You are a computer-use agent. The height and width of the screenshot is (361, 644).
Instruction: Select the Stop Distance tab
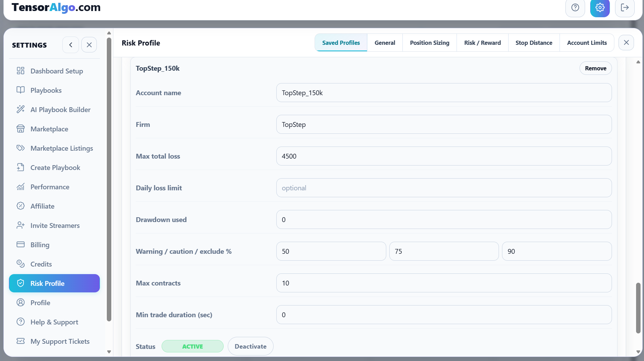[x=534, y=43]
